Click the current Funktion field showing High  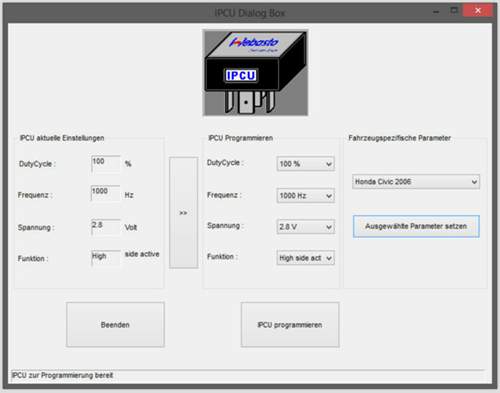click(106, 258)
